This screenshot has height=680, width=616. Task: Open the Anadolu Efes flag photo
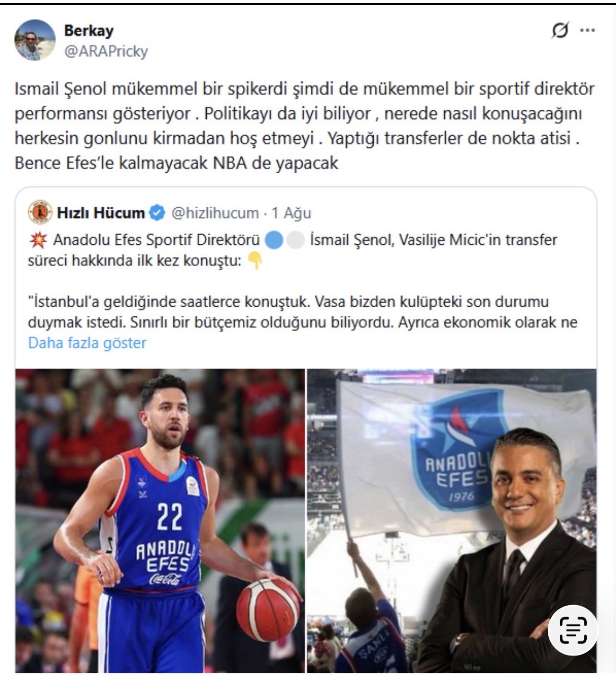[x=452, y=521]
